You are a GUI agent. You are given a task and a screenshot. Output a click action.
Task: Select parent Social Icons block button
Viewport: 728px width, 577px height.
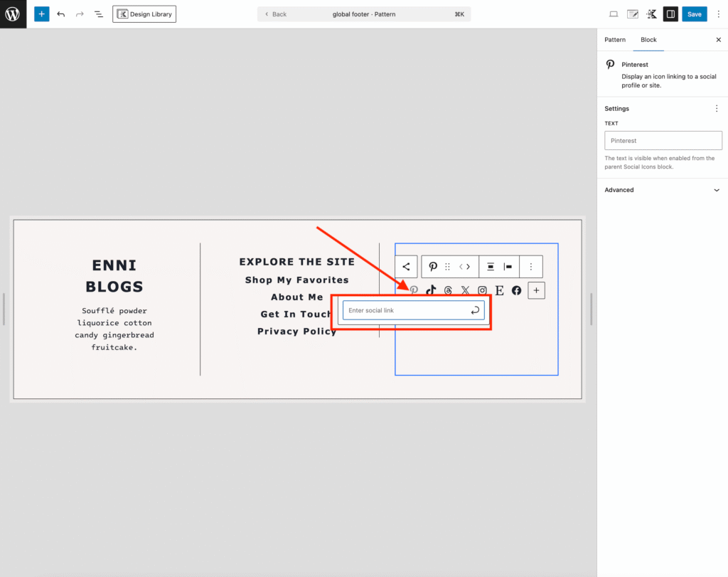[x=406, y=267]
